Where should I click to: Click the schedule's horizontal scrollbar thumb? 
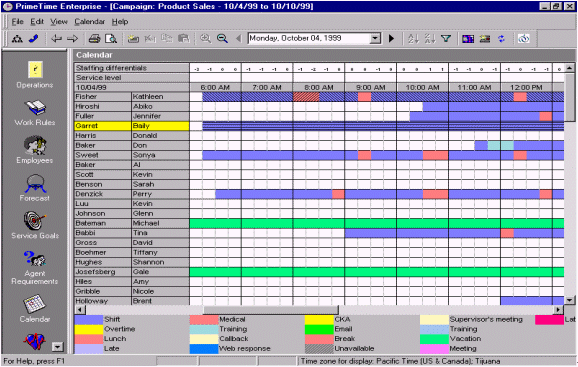coord(271,310)
